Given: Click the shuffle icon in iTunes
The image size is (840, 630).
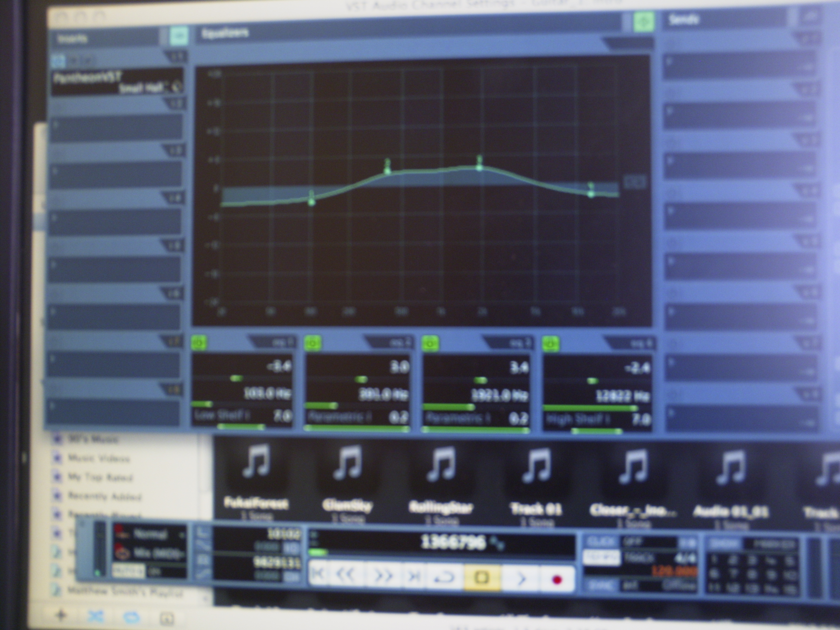Looking at the screenshot, I should coord(96,616).
